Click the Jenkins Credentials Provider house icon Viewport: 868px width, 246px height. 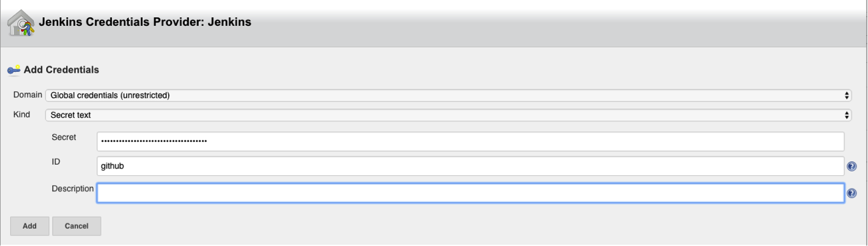pos(21,23)
